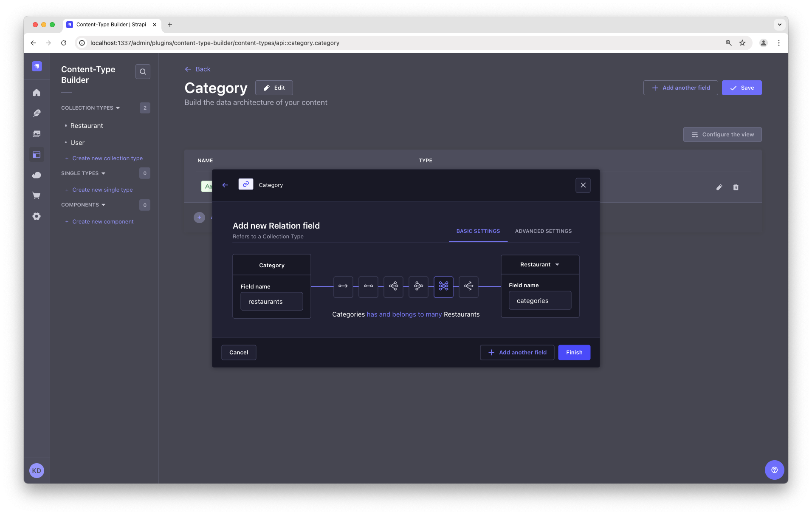Screen dimensions: 812x515
Task: Click the search magnifier in Content-Type Builder panel
Action: click(143, 71)
